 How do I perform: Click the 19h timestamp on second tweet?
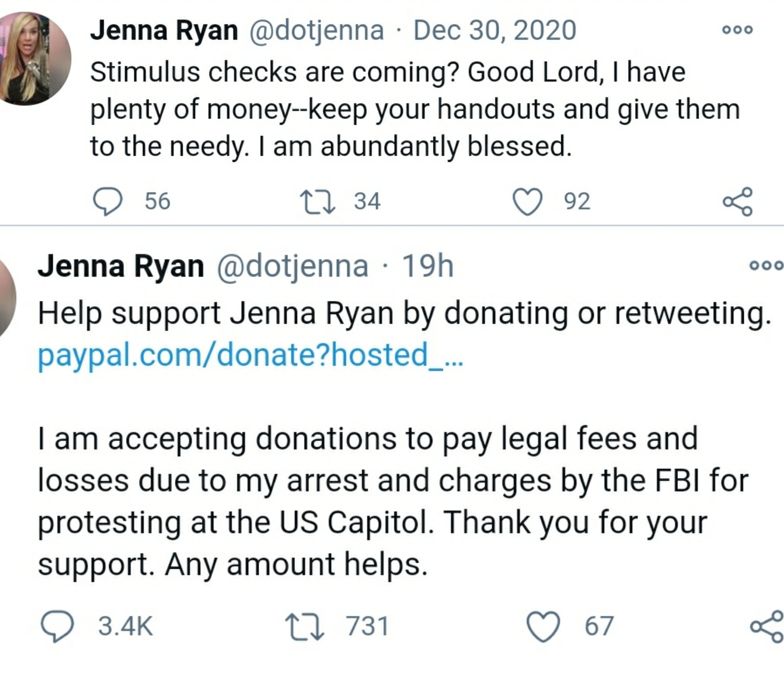pyautogui.click(x=427, y=266)
